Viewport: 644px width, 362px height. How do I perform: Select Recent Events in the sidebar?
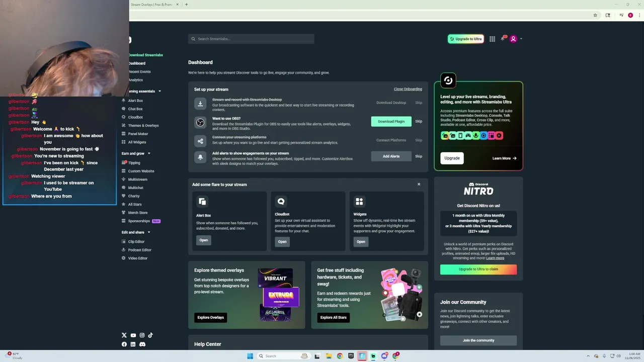point(139,71)
